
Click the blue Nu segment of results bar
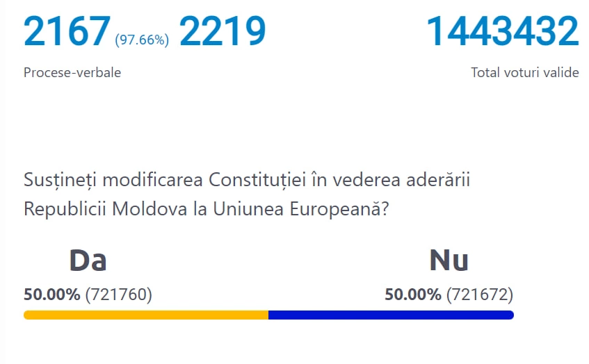coord(391,315)
